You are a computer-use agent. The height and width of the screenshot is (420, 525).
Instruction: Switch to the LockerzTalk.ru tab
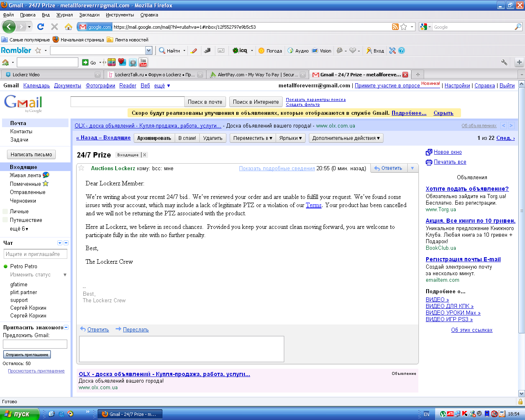coord(155,75)
